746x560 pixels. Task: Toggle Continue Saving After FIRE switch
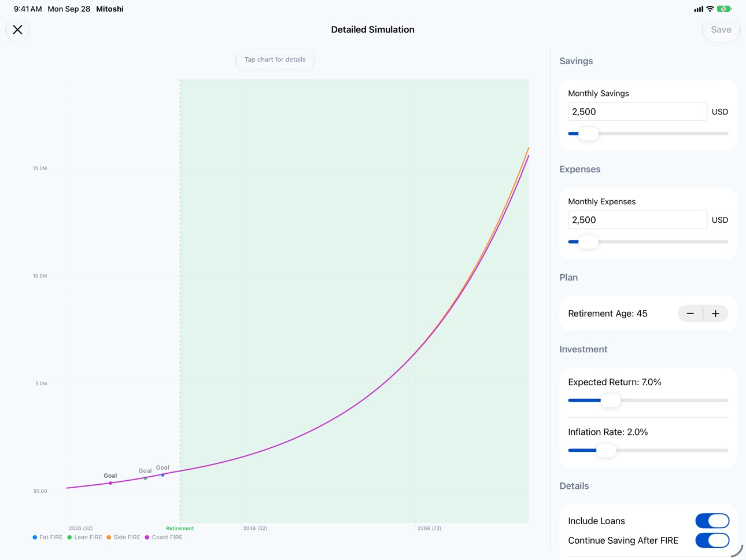712,540
